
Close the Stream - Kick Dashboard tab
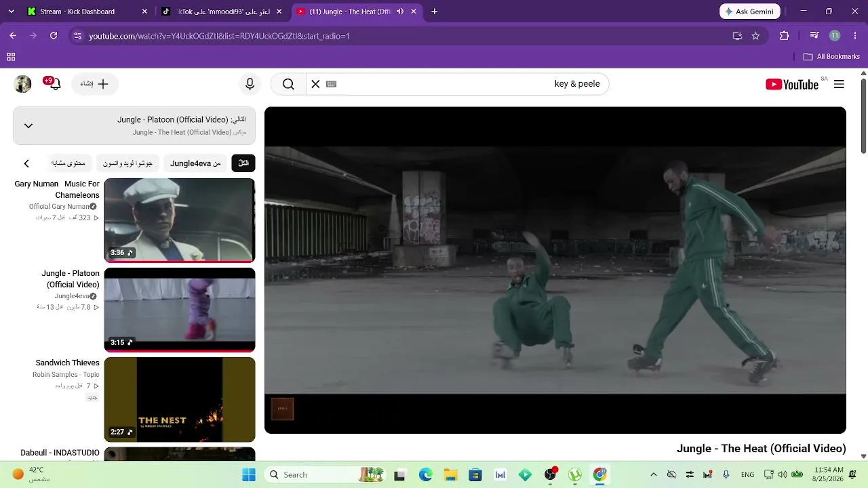tap(144, 12)
